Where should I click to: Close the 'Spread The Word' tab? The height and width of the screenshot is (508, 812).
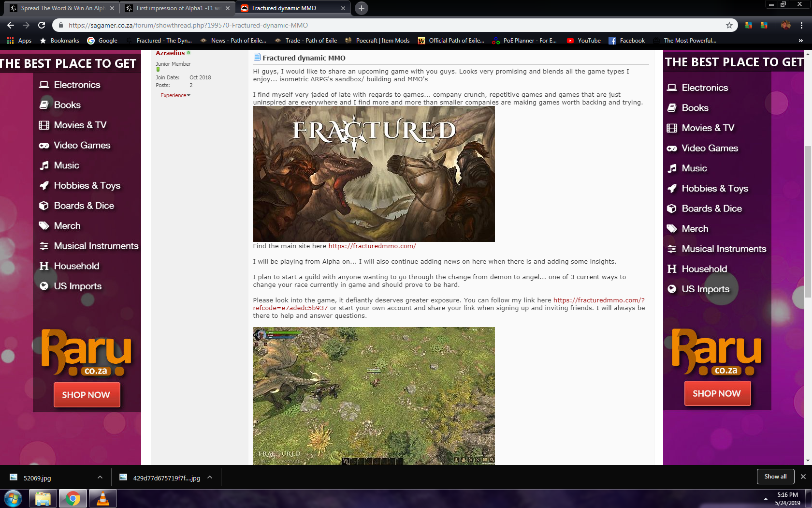(112, 8)
